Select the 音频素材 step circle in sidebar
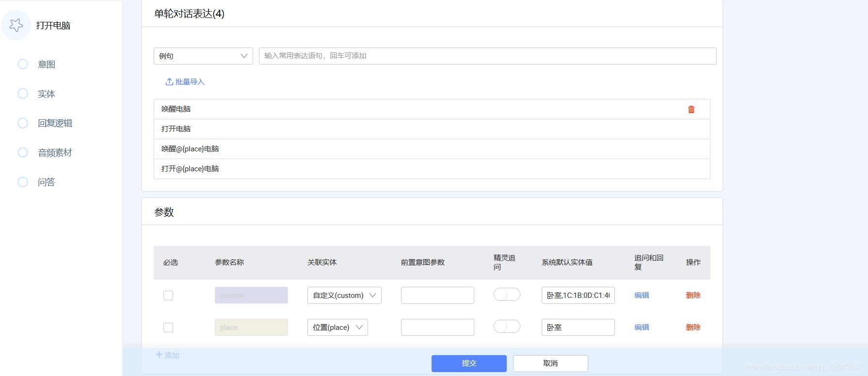Image resolution: width=868 pixels, height=376 pixels. point(23,153)
